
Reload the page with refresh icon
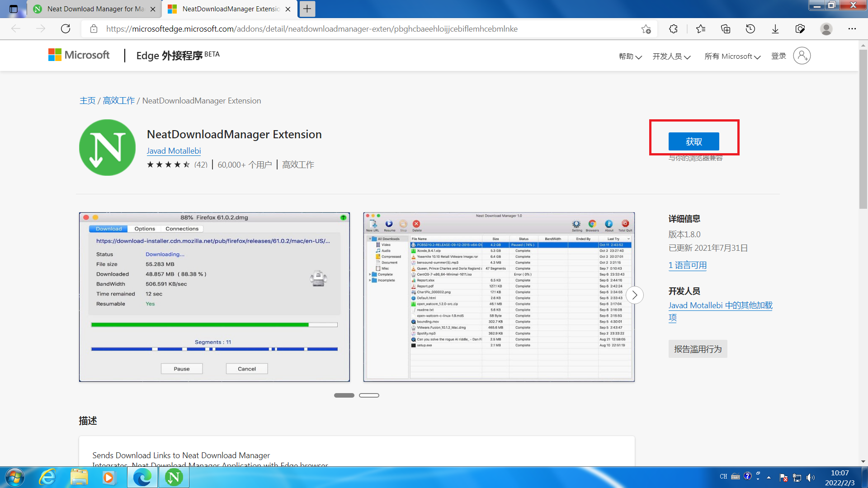click(66, 29)
